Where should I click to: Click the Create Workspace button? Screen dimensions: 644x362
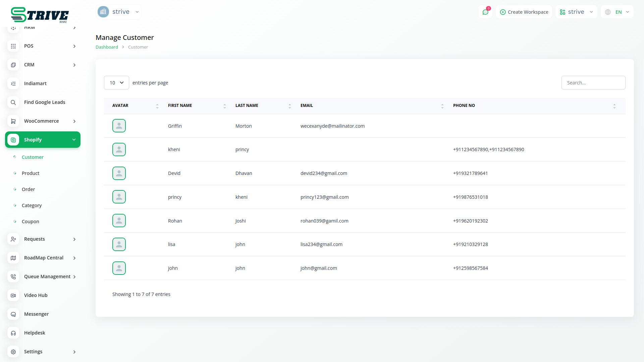(524, 12)
